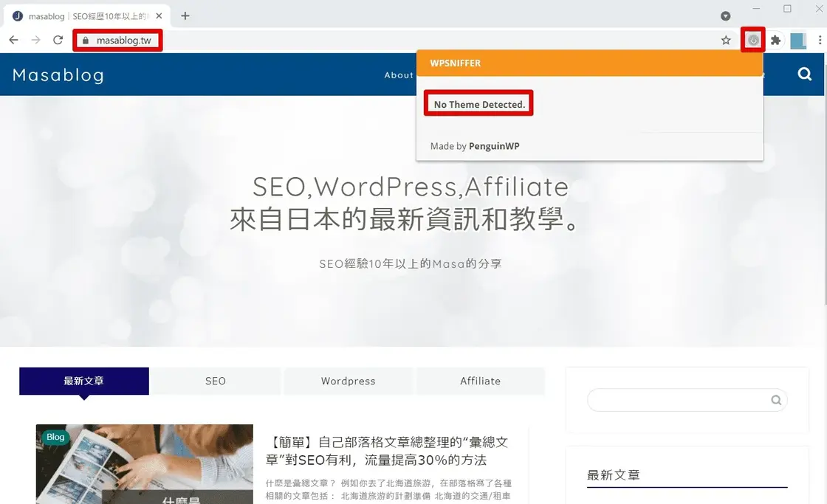827x504 pixels.
Task: Click the Masablog site logo
Action: coord(58,75)
